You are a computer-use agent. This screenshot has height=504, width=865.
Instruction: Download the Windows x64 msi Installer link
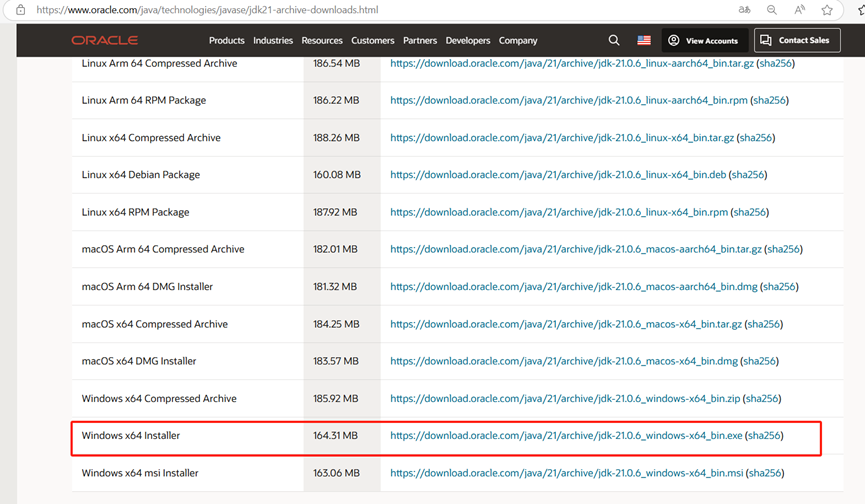coord(566,473)
